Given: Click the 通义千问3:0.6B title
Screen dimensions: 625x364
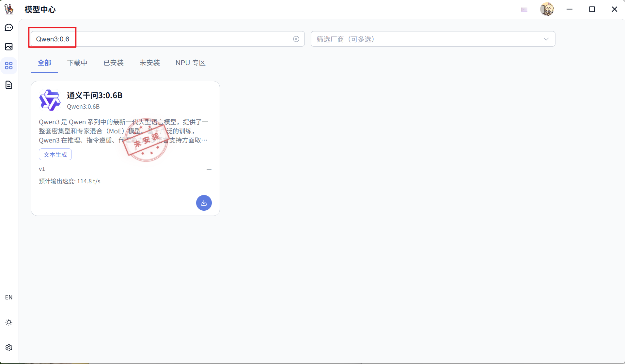Looking at the screenshot, I should click(x=95, y=95).
